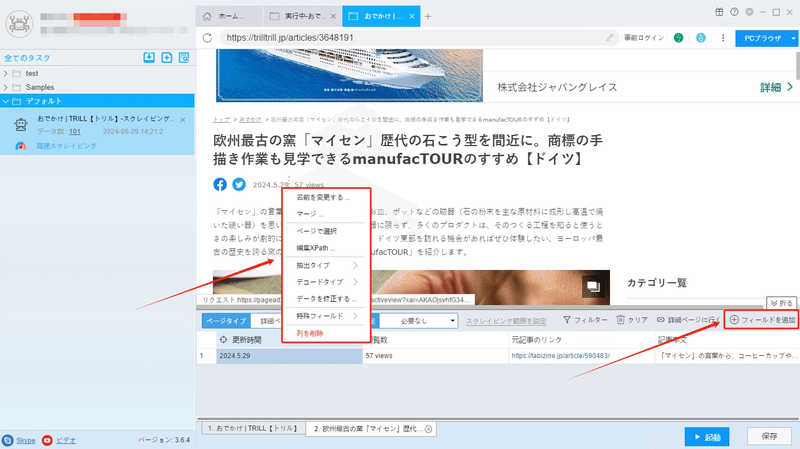Open help via question mark icon
The width and height of the screenshot is (800, 449).
(x=734, y=12)
